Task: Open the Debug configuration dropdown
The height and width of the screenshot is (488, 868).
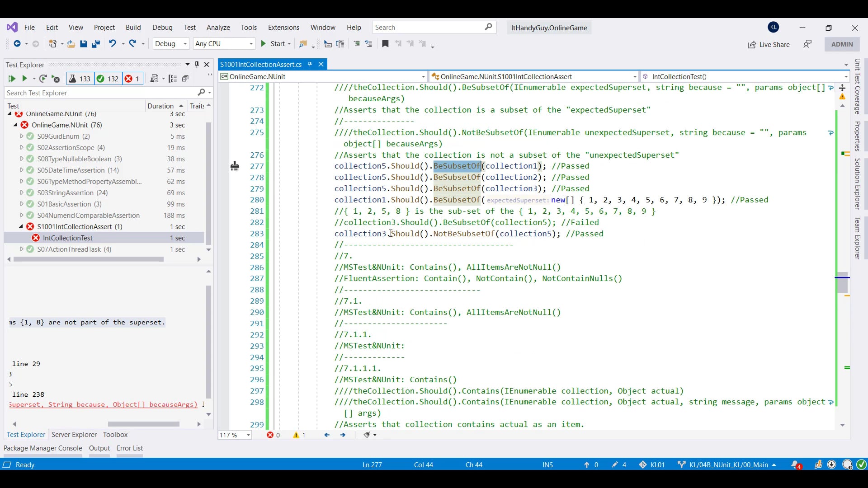Action: [x=171, y=44]
